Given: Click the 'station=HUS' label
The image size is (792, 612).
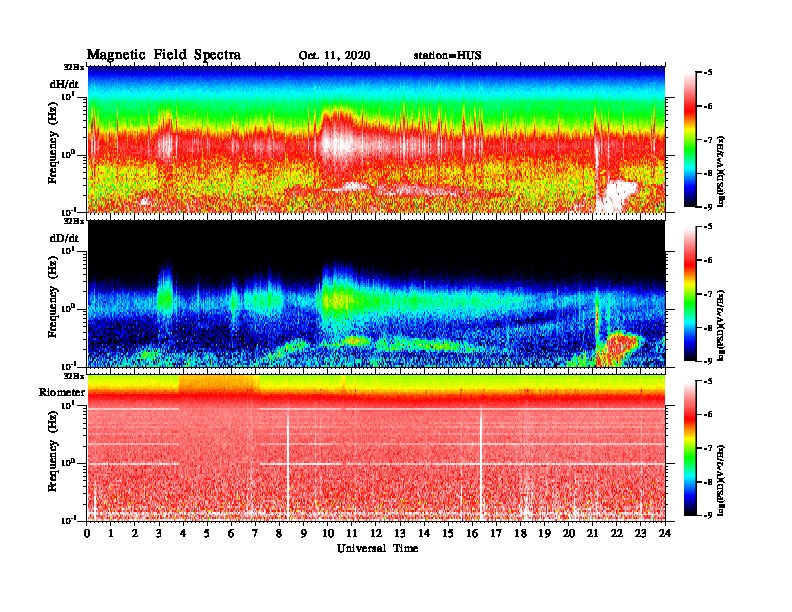Looking at the screenshot, I should point(447,56).
